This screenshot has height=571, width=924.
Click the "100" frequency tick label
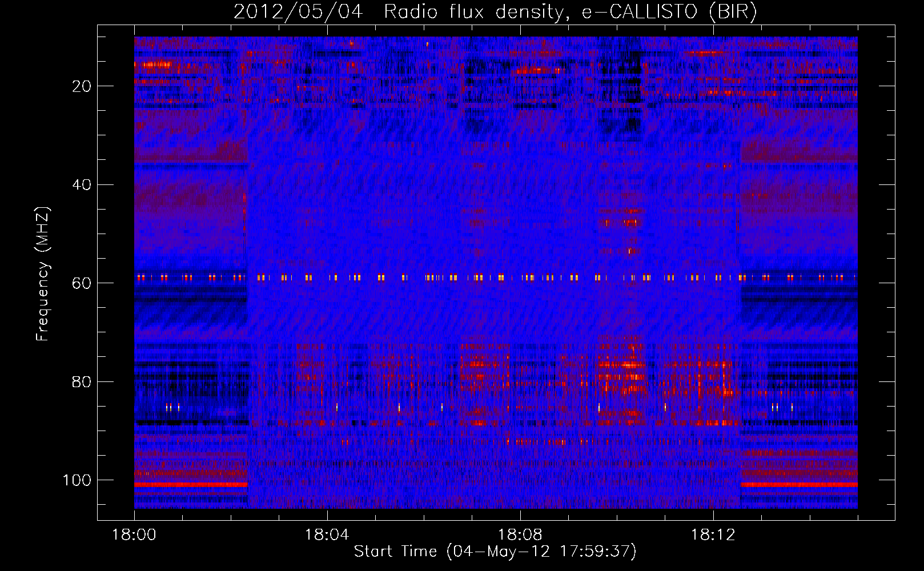point(77,480)
